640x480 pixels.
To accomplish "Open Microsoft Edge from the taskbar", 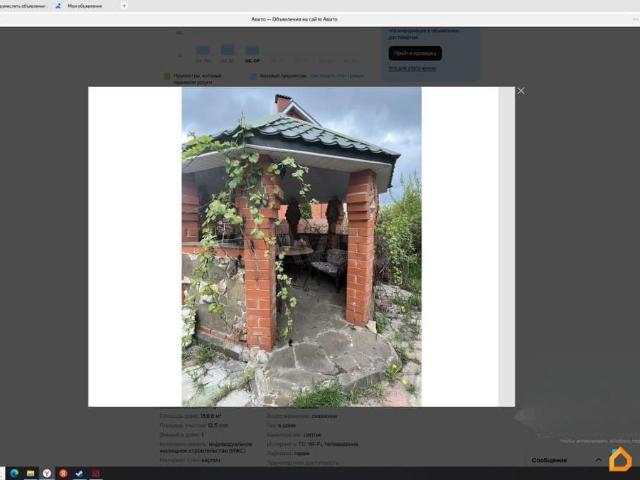I will pyautogui.click(x=14, y=473).
